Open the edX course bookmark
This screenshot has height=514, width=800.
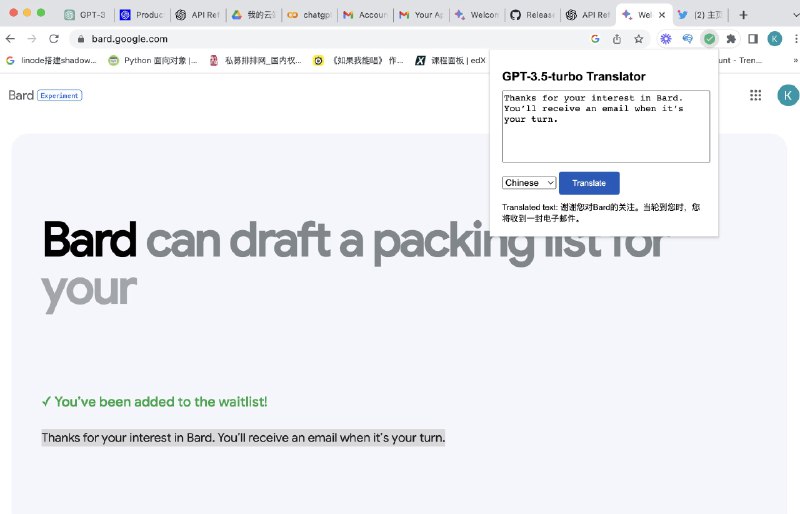[x=451, y=60]
